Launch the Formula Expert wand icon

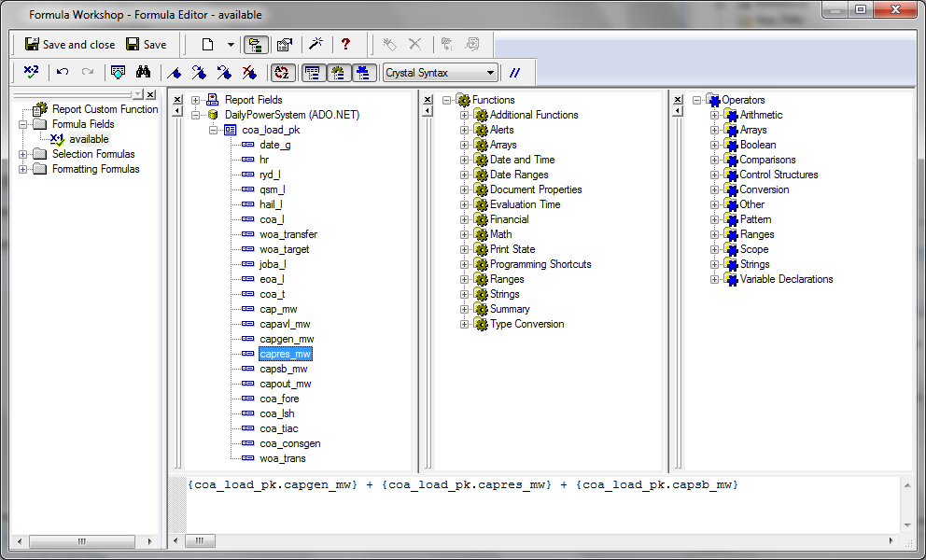tap(316, 43)
